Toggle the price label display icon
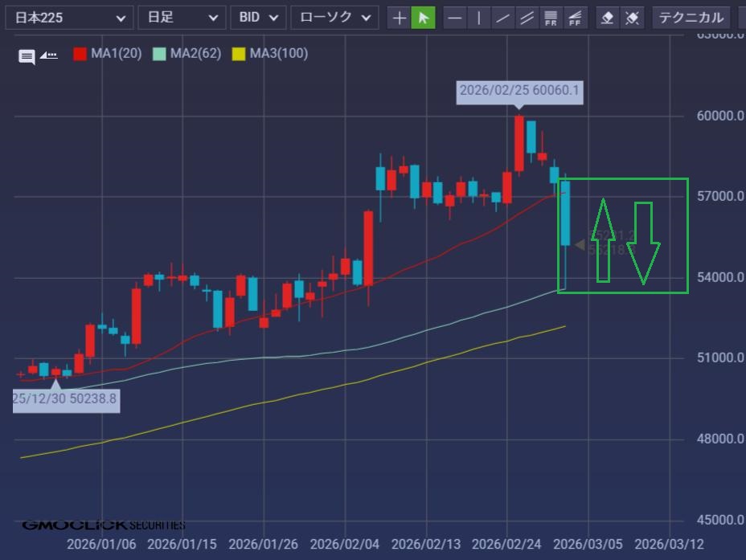The height and width of the screenshot is (560, 746). click(x=49, y=55)
